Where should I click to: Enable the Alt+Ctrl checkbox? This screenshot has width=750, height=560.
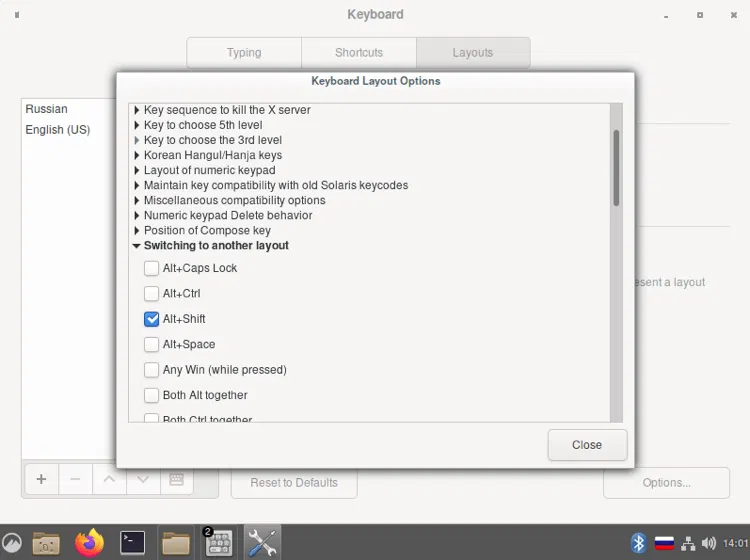(x=152, y=293)
